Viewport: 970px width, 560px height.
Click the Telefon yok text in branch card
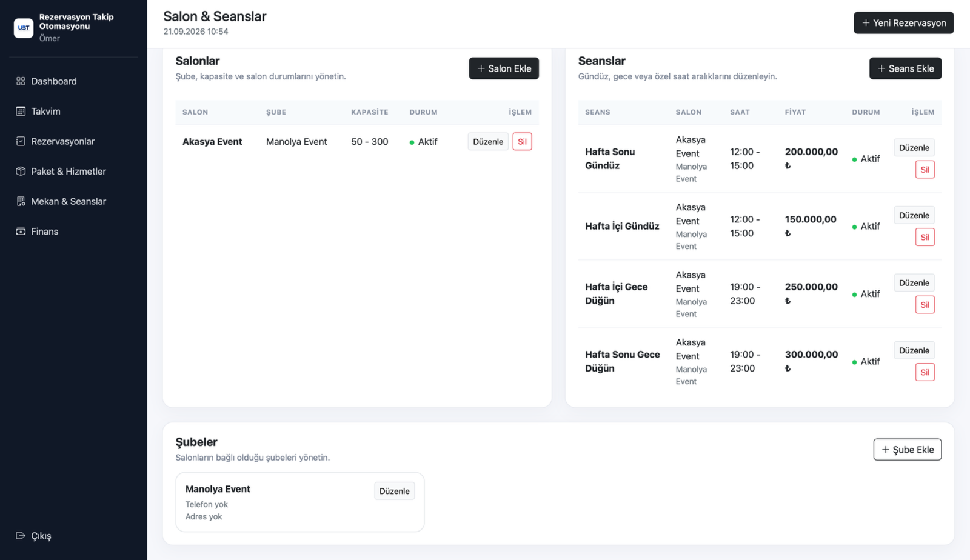click(207, 504)
